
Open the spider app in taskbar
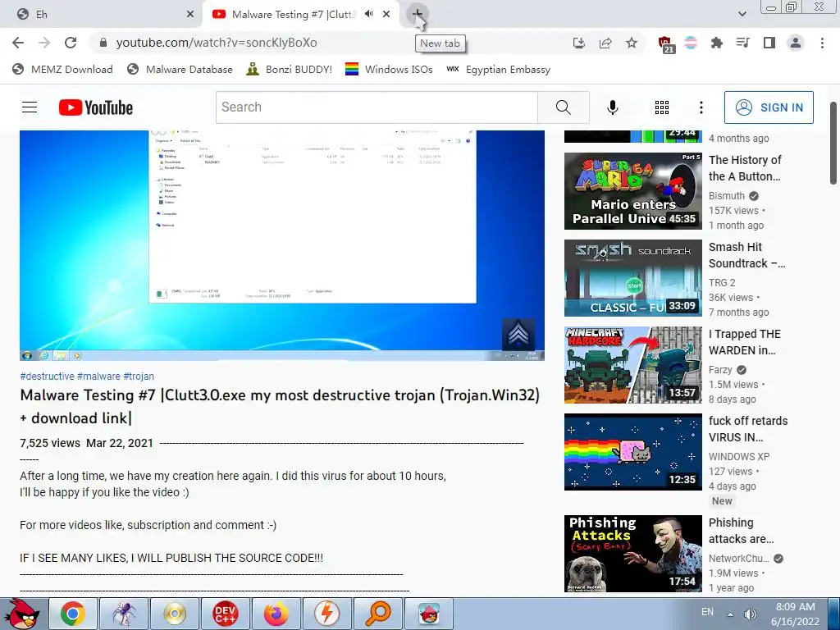[x=124, y=614]
